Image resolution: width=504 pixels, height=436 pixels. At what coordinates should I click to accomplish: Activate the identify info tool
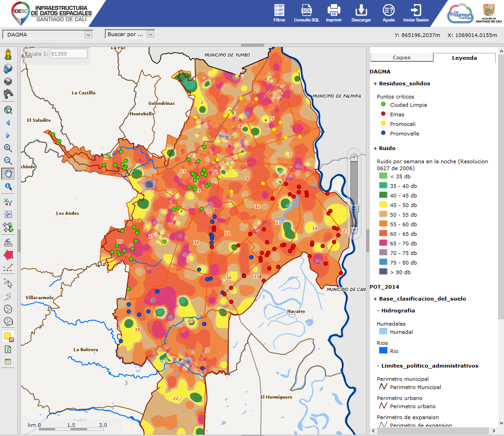pos(8,187)
